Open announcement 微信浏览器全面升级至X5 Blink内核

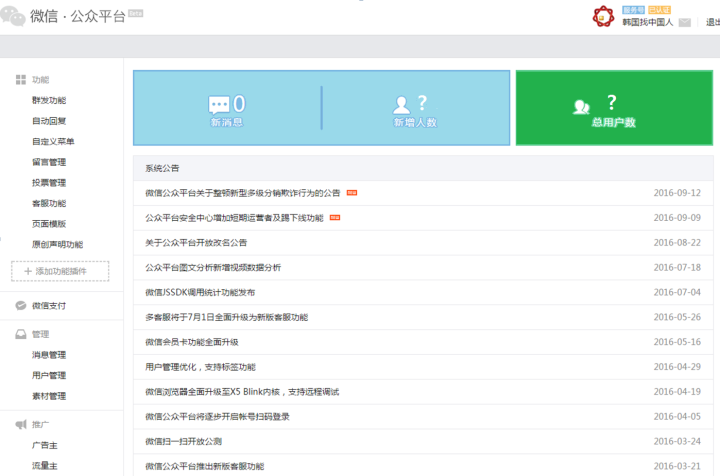coord(242,392)
